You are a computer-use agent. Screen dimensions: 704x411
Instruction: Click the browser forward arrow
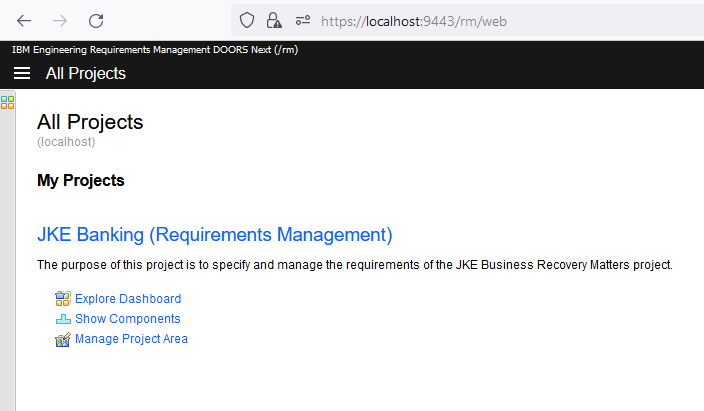[60, 21]
